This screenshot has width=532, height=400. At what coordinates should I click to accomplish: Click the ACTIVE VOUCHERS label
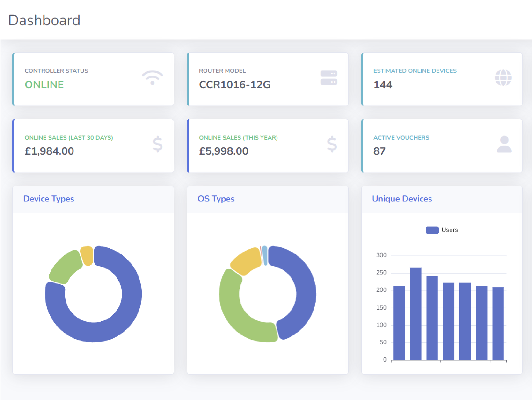pyautogui.click(x=401, y=138)
